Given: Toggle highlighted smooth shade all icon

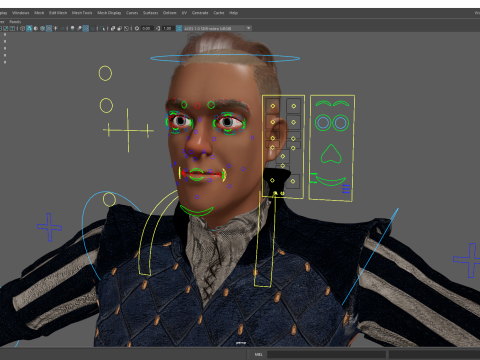Looking at the screenshot, I should [29, 29].
